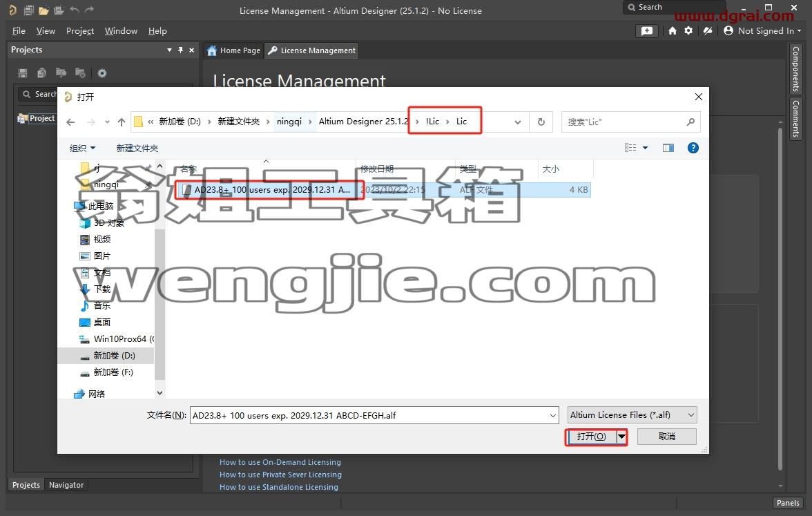Image resolution: width=812 pixels, height=516 pixels.
Task: Expand the file name combo box arrow
Action: point(553,416)
